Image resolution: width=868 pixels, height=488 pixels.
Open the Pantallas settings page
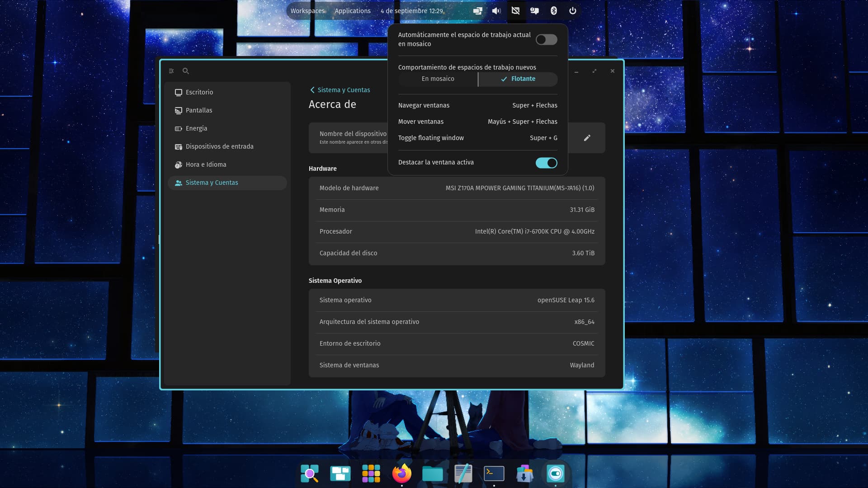coord(199,110)
